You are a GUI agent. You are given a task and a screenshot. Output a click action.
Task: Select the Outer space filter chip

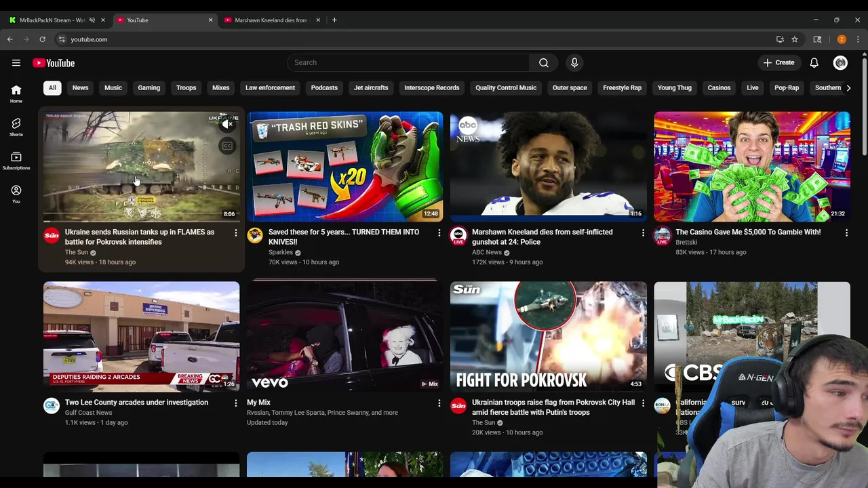point(570,87)
